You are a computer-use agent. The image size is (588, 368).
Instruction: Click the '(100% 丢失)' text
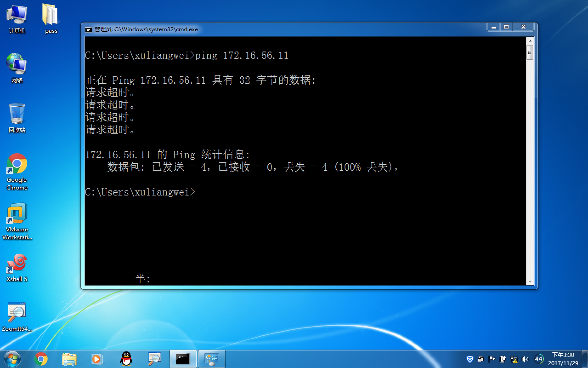(x=364, y=167)
